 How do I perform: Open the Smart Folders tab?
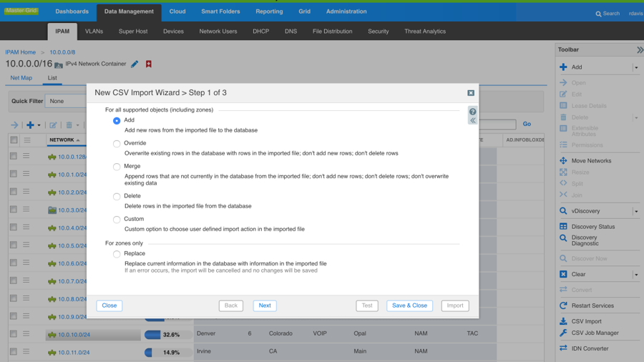click(x=220, y=11)
